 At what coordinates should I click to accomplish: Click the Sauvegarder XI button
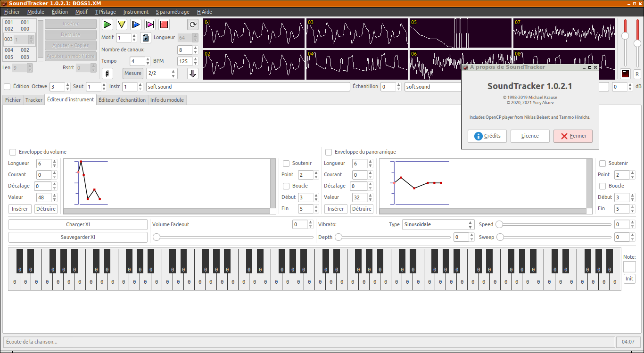[78, 237]
